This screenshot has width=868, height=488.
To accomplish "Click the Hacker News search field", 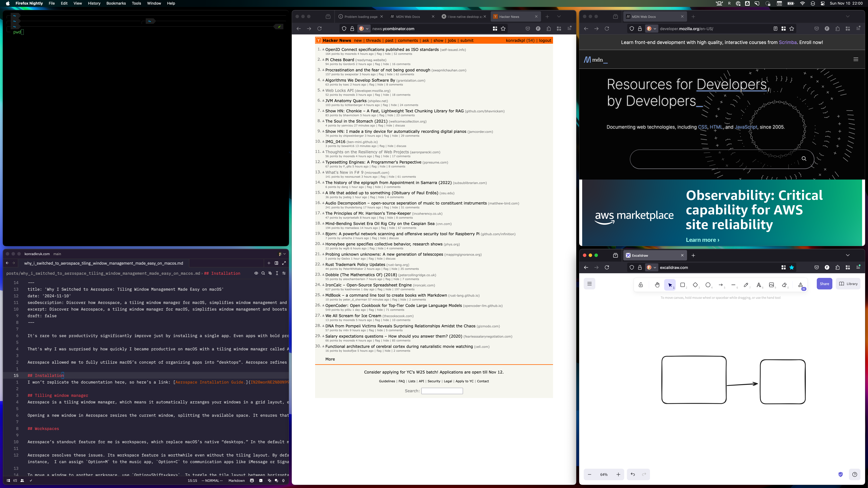I will point(442,391).
